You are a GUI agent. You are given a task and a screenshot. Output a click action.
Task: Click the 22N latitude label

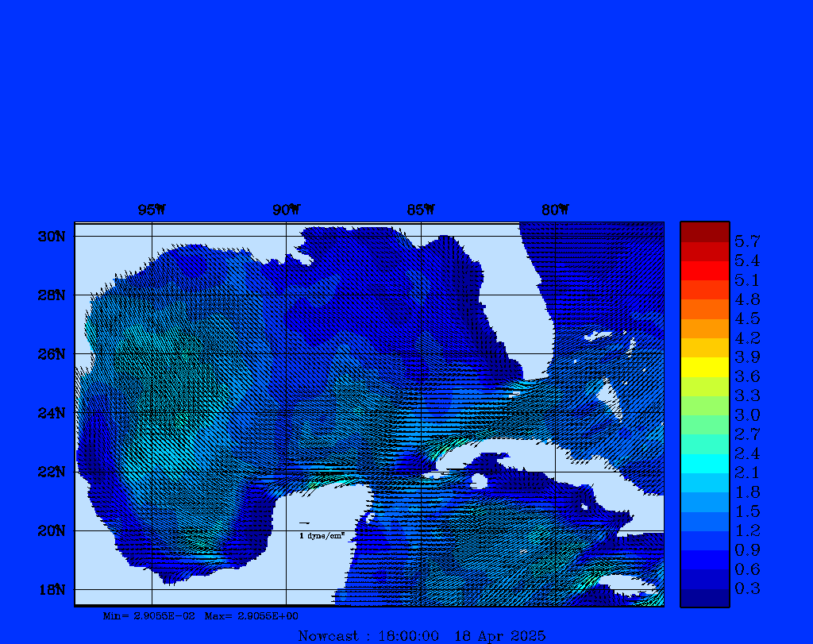51,472
